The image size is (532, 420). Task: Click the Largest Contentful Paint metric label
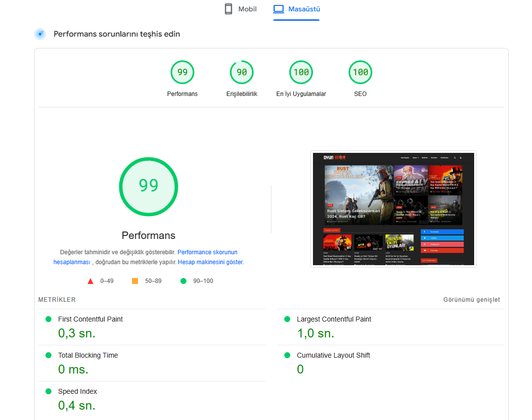click(334, 319)
